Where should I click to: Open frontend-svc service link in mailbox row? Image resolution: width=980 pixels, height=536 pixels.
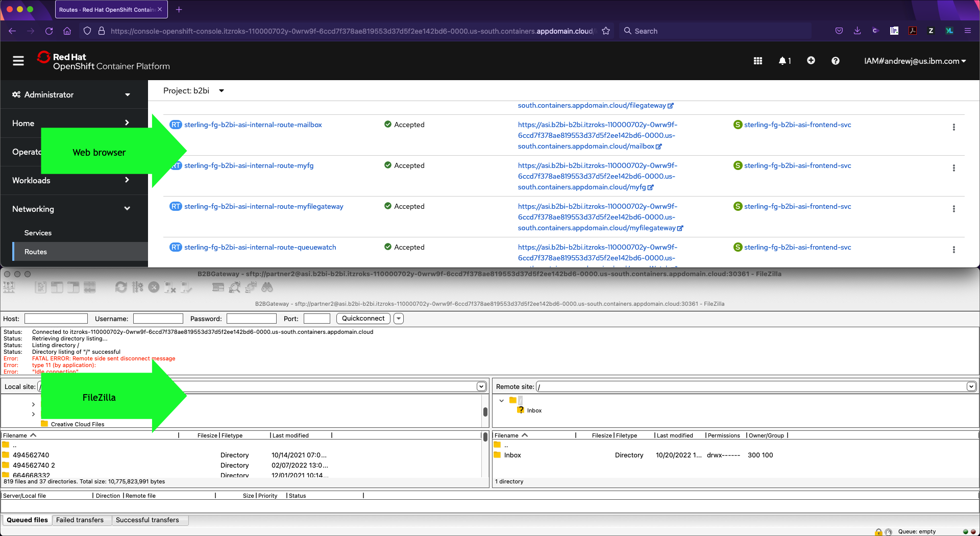797,125
